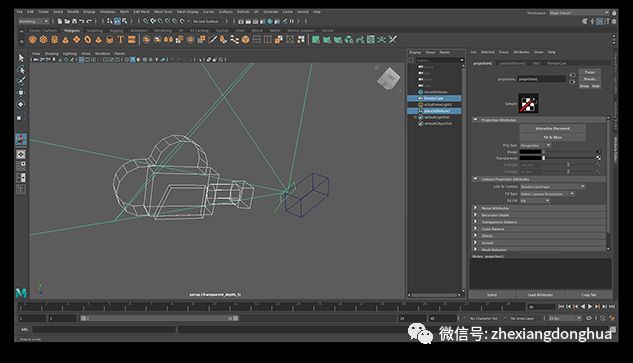Expand the Noise Attributes section

pos(476,208)
